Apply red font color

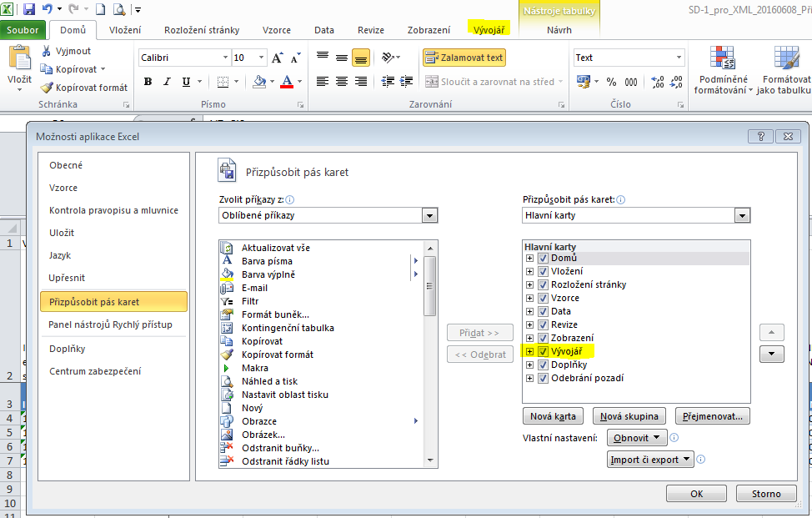pyautogui.click(x=287, y=81)
